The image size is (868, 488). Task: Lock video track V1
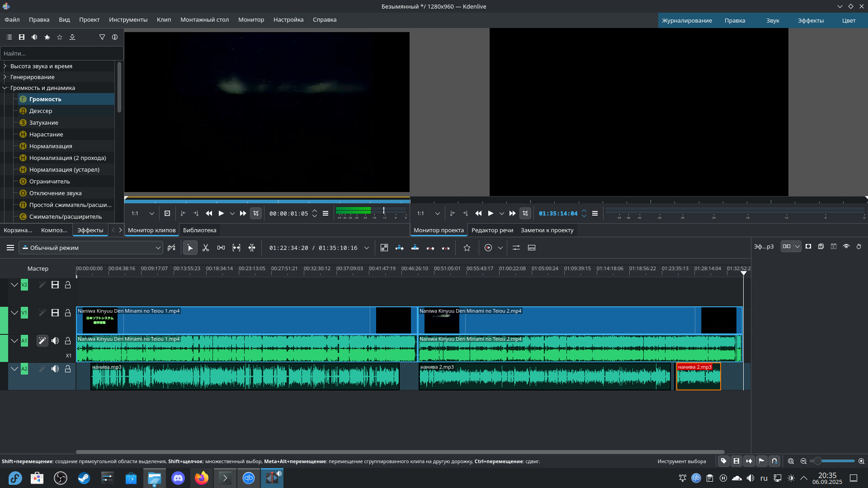click(x=68, y=313)
